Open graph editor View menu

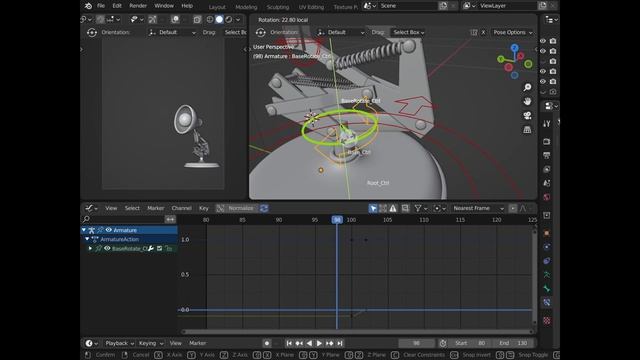tap(111, 208)
